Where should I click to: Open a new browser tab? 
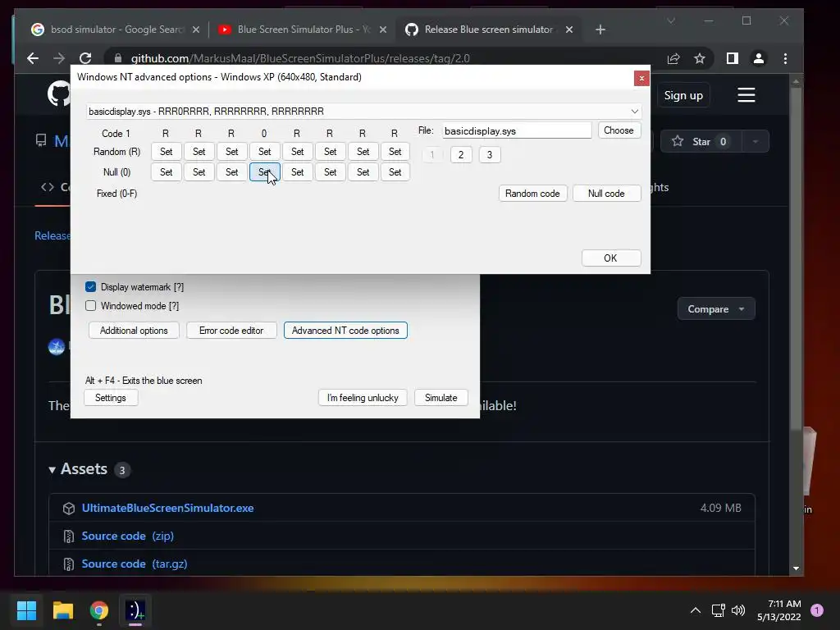[x=600, y=30]
